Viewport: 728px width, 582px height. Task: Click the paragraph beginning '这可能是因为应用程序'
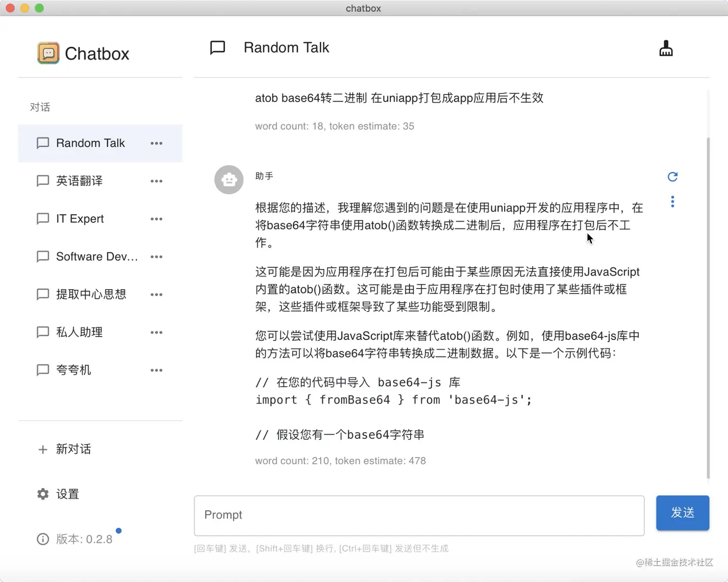pos(447,289)
